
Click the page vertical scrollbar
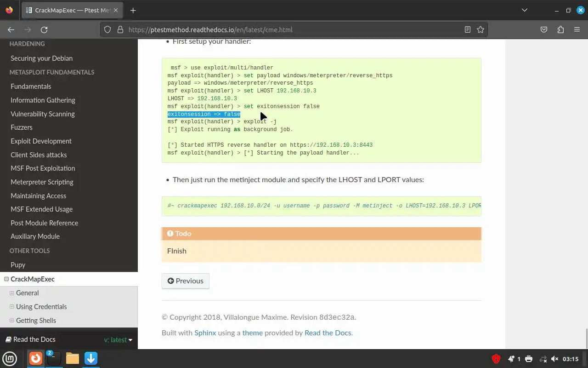coord(586,339)
